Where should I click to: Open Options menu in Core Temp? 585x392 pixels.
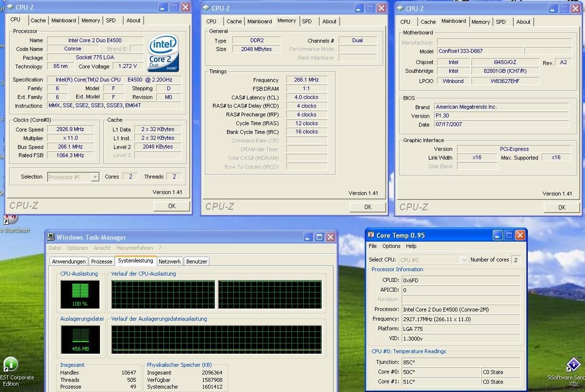(x=391, y=246)
